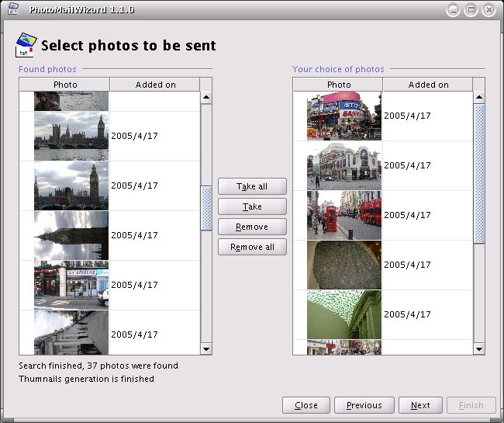
Task: Click the date beside the green glass roof photo
Action: 407,314
